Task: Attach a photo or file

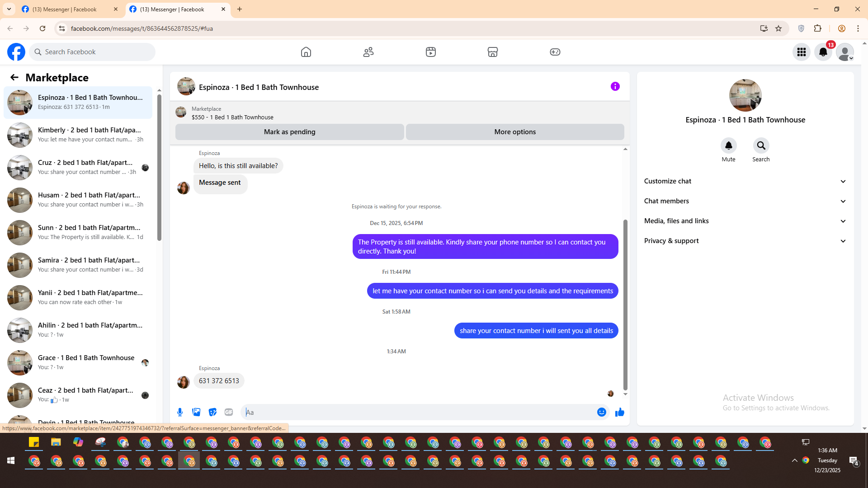Action: coord(196,412)
